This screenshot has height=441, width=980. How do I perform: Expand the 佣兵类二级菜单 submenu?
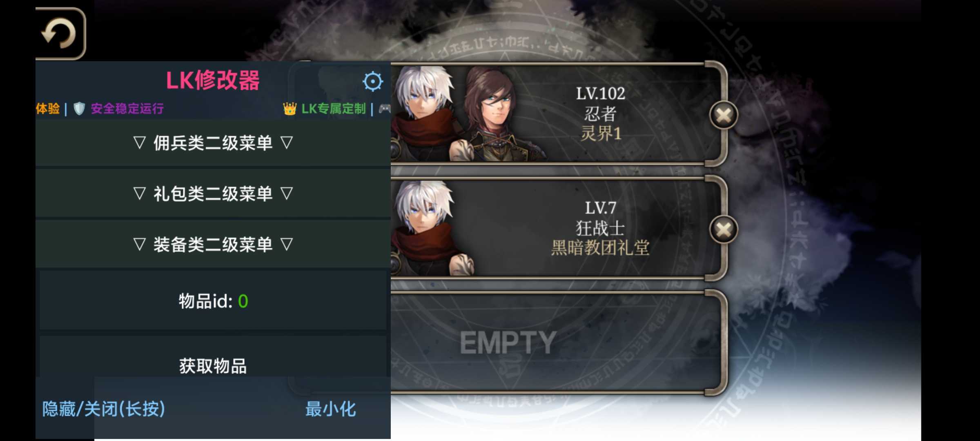tap(213, 143)
